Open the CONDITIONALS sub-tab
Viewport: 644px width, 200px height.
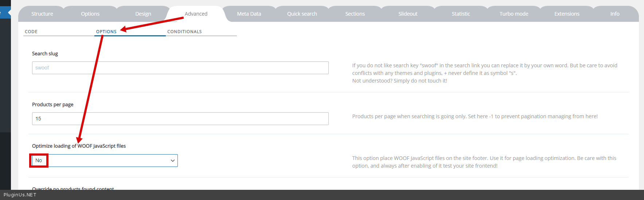184,32
